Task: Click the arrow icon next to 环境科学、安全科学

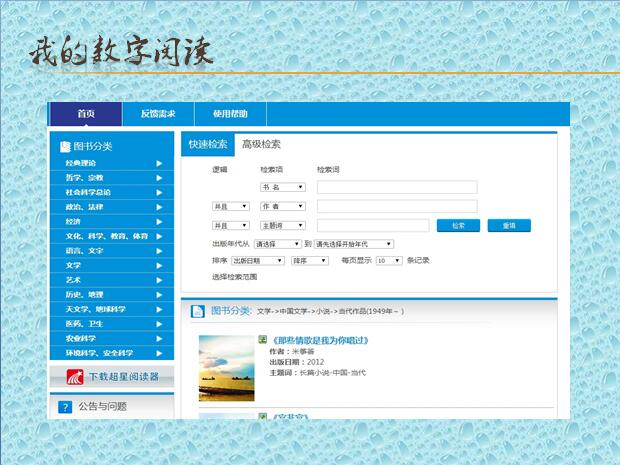Action: click(159, 353)
